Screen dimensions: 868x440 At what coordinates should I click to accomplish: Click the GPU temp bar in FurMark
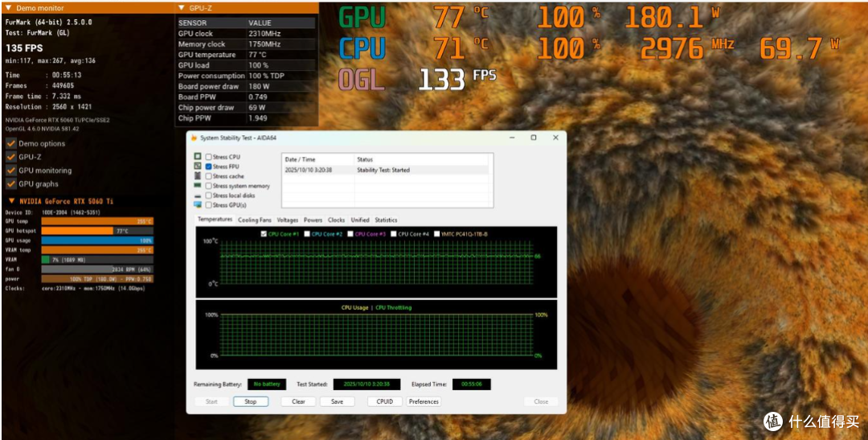(x=97, y=221)
